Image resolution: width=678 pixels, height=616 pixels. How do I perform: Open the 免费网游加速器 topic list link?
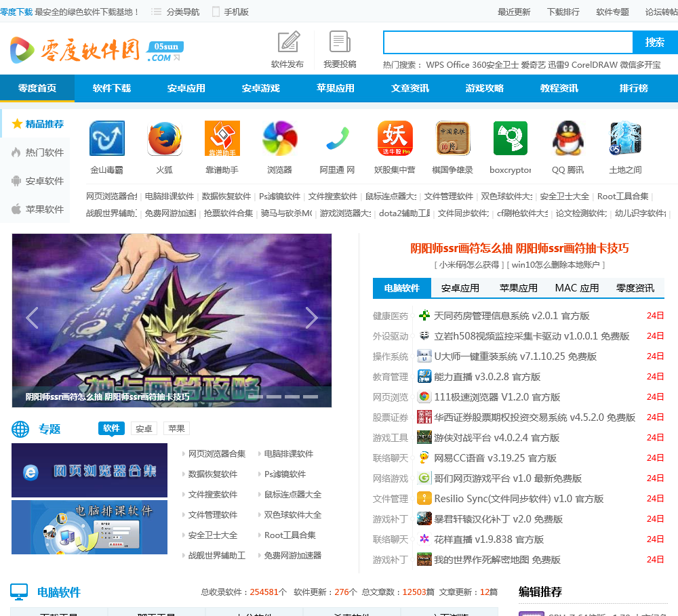(x=293, y=556)
